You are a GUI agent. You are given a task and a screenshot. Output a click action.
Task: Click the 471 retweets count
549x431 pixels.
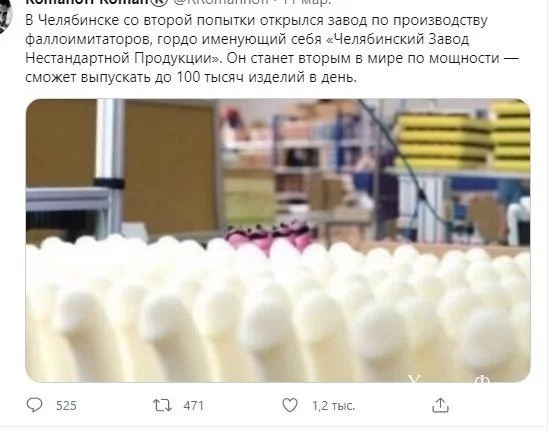(193, 405)
